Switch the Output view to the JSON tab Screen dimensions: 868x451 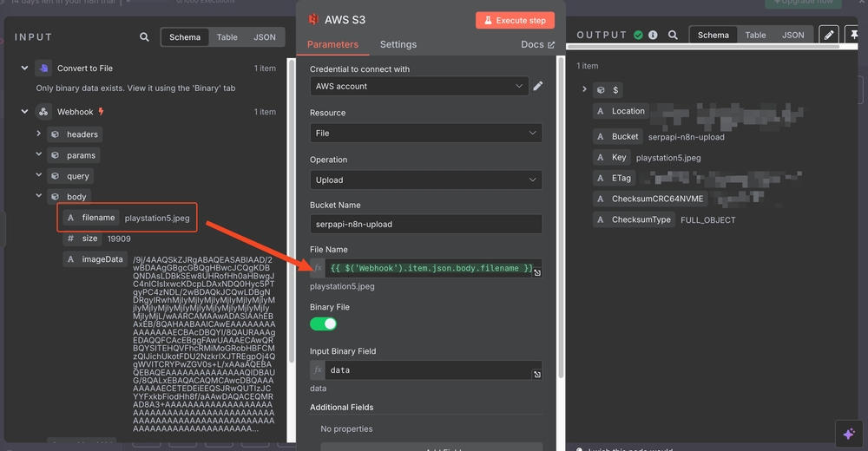click(x=792, y=36)
